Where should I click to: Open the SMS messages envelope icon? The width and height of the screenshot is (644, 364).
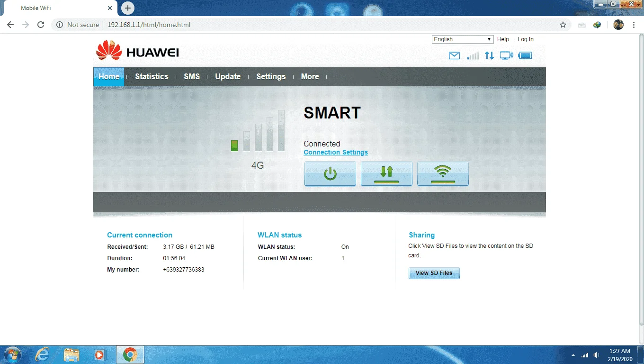click(x=454, y=55)
